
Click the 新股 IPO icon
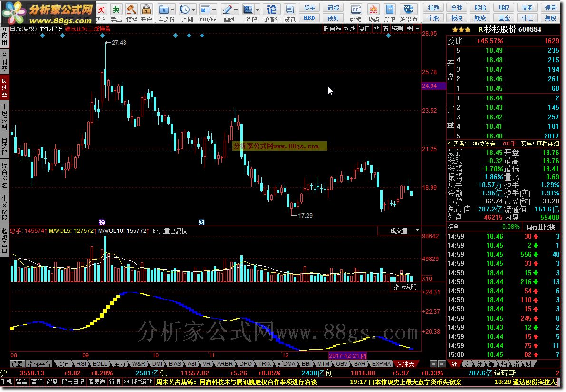point(390,10)
